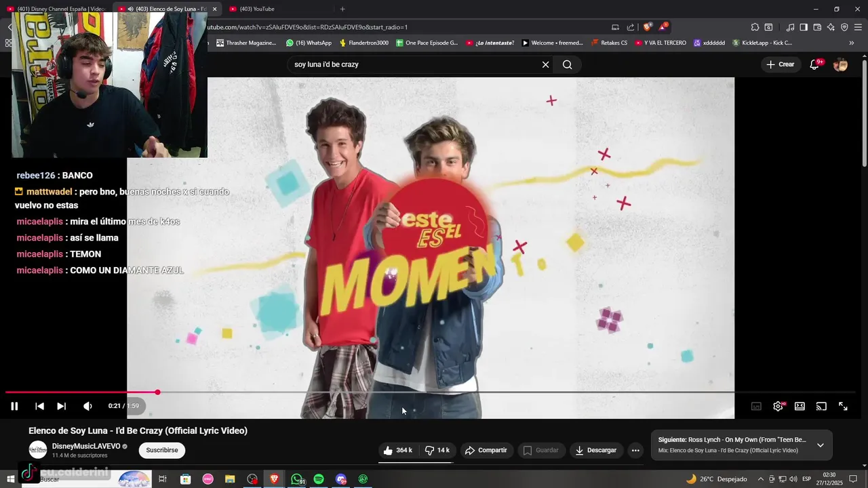
Task: Cast video with the Chromecast icon
Action: pos(821,406)
